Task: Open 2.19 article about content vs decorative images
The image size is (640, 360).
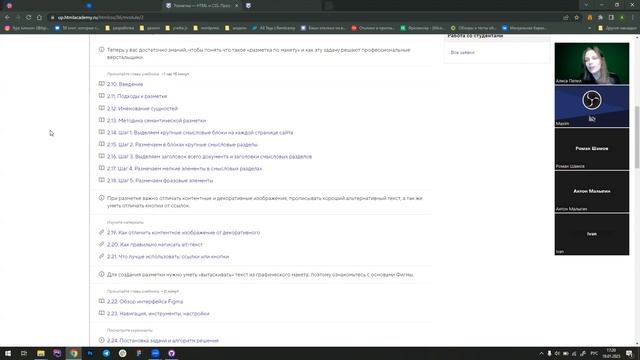Action: (x=183, y=233)
